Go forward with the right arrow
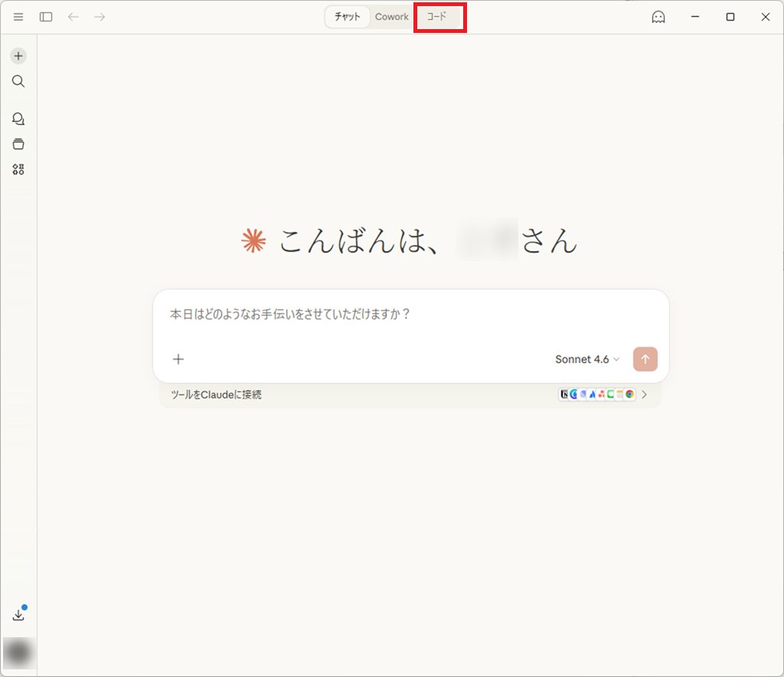The height and width of the screenshot is (677, 784). click(x=100, y=17)
